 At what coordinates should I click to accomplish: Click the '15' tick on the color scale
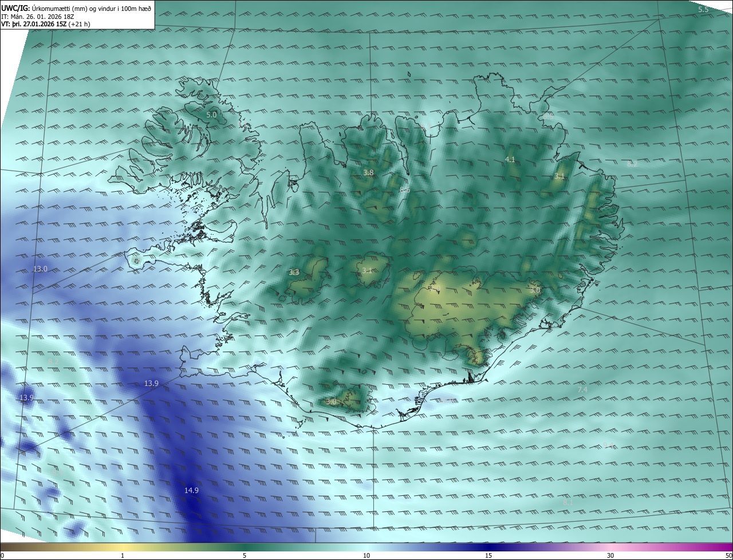coord(488,555)
